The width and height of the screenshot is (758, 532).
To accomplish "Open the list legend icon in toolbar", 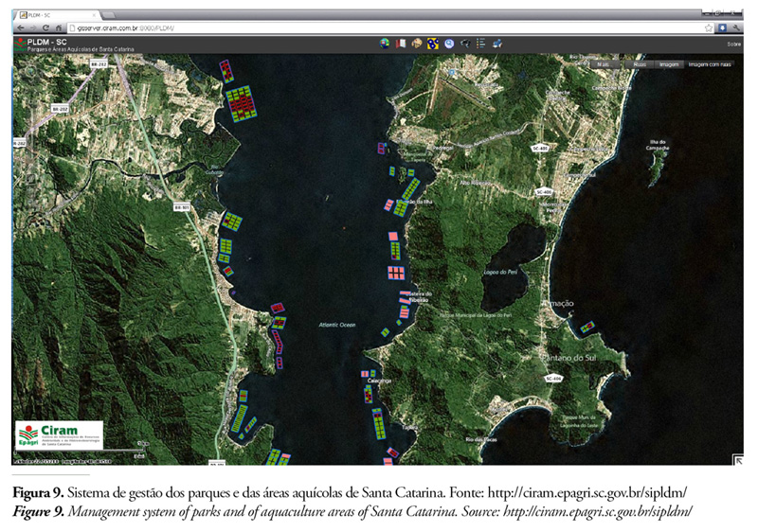I will tap(480, 44).
